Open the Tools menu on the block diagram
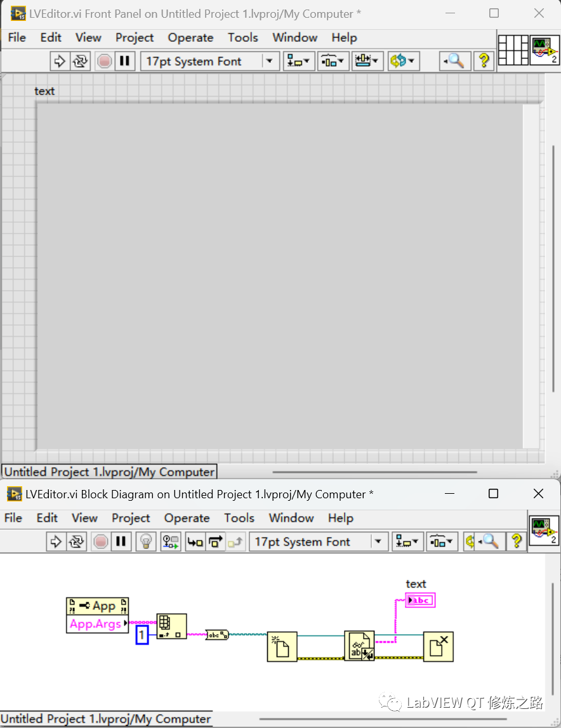 pos(239,518)
